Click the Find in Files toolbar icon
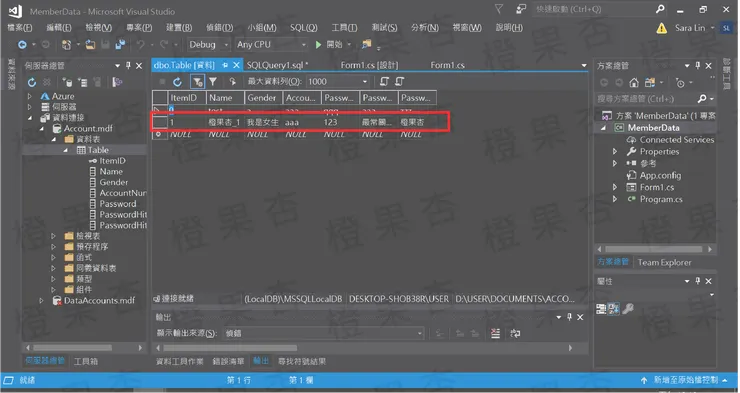This screenshot has height=393, width=740. coord(366,44)
